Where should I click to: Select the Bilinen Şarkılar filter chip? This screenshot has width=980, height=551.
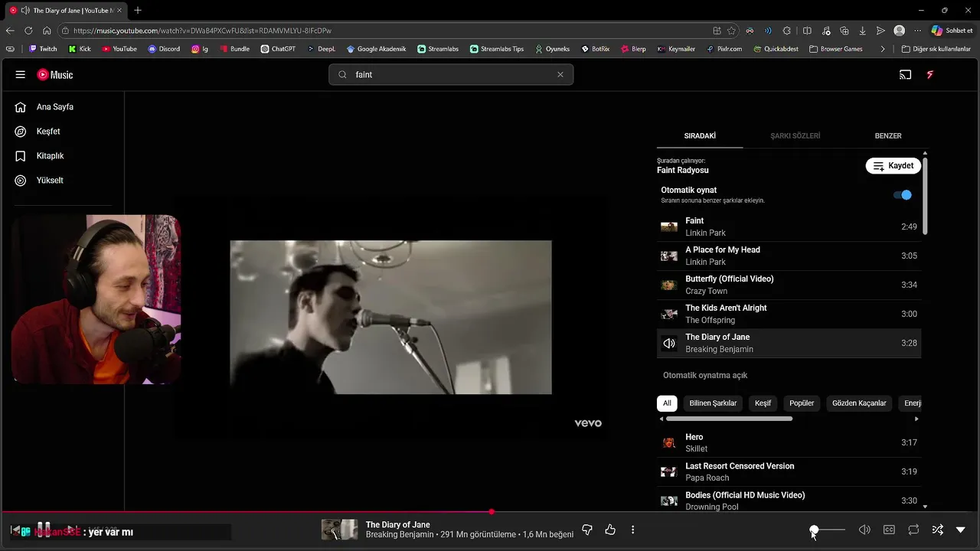coord(713,403)
